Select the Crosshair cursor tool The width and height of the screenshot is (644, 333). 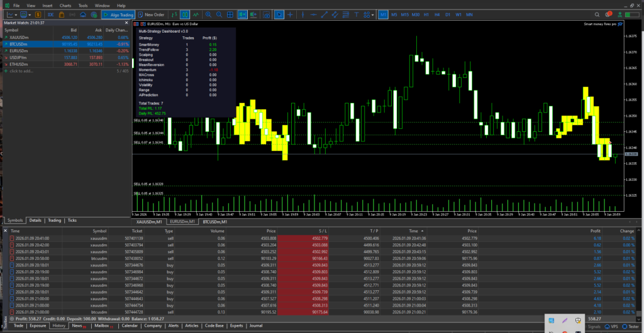290,14
